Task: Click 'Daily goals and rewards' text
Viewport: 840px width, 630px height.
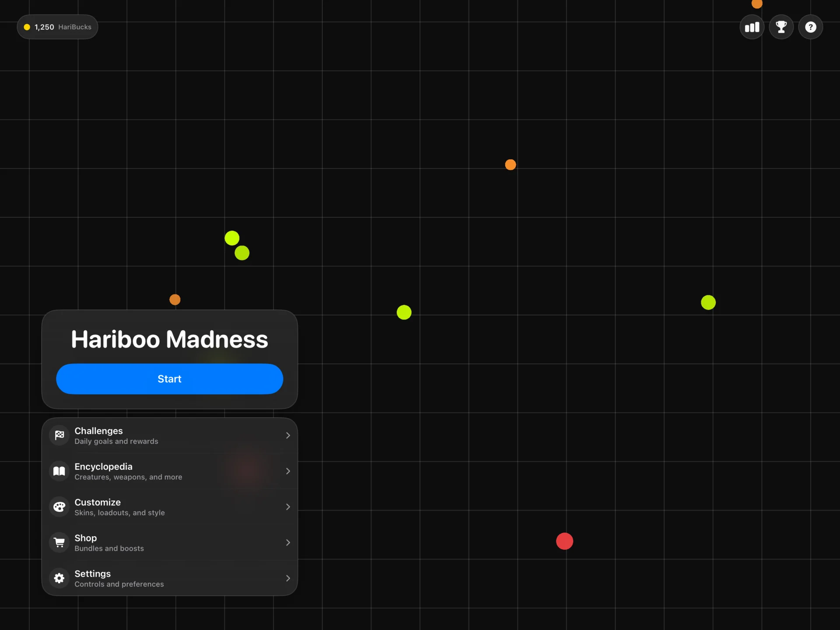Action: (x=116, y=441)
